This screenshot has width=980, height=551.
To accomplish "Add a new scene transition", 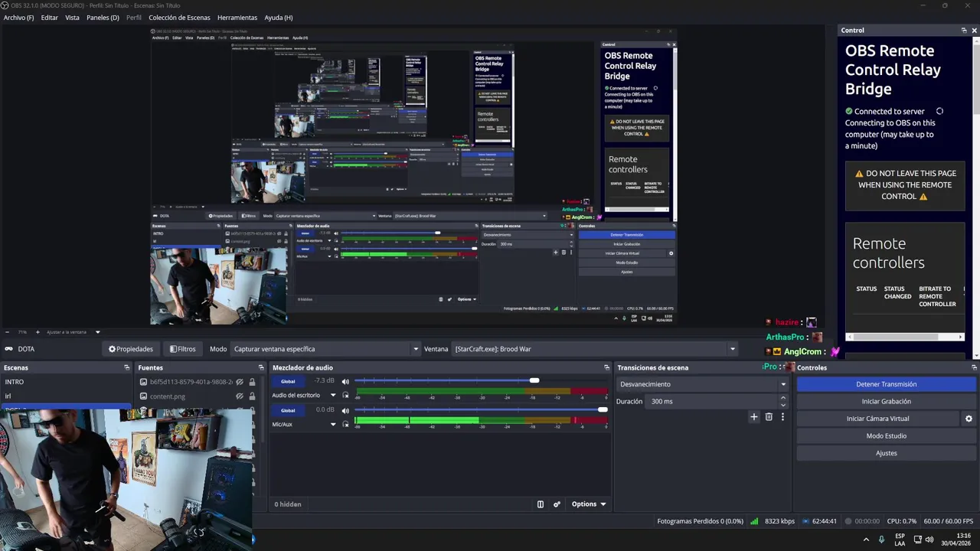I will pyautogui.click(x=754, y=417).
